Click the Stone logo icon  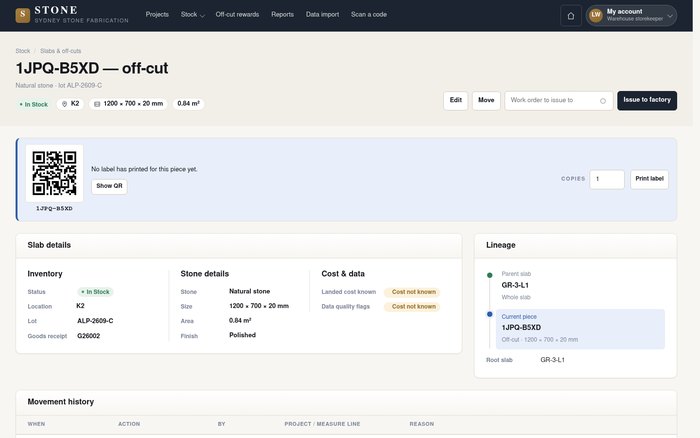pos(23,15)
